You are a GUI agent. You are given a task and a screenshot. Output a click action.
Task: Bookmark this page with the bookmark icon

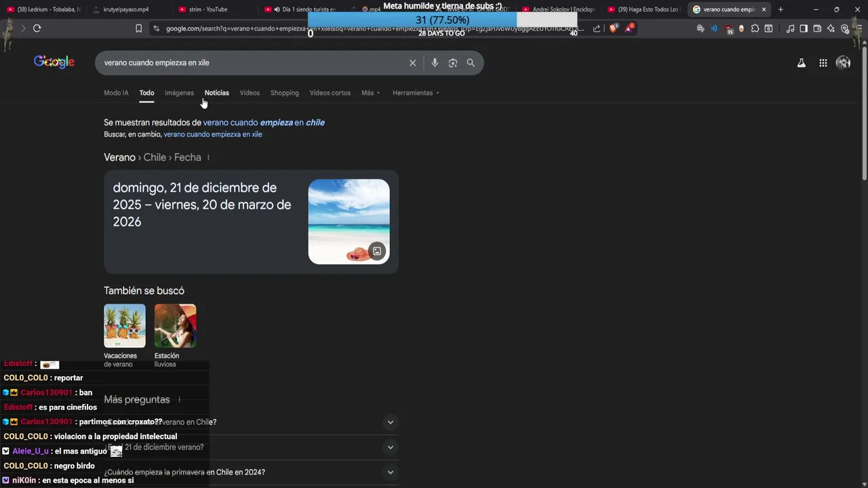point(138,28)
